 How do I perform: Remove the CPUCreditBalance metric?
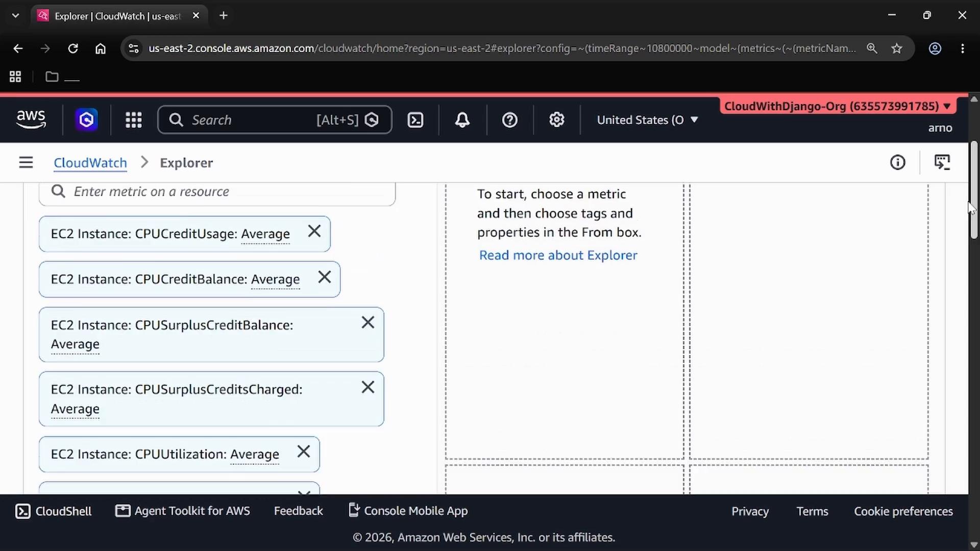pyautogui.click(x=325, y=277)
